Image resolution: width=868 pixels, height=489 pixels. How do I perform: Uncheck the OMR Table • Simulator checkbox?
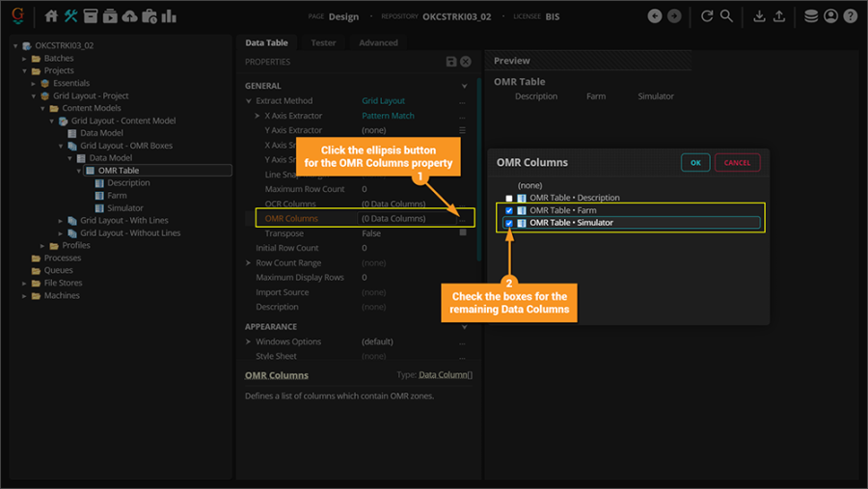509,223
